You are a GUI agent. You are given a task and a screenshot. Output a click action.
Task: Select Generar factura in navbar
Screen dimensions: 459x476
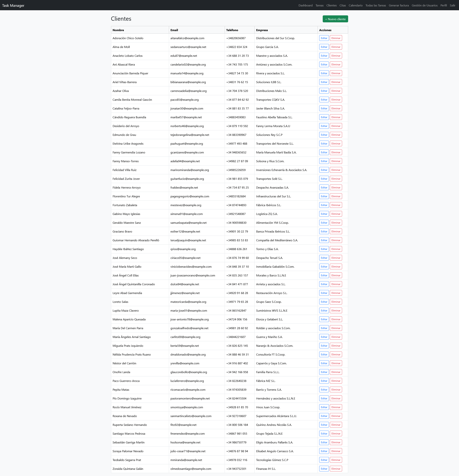coord(399,5)
